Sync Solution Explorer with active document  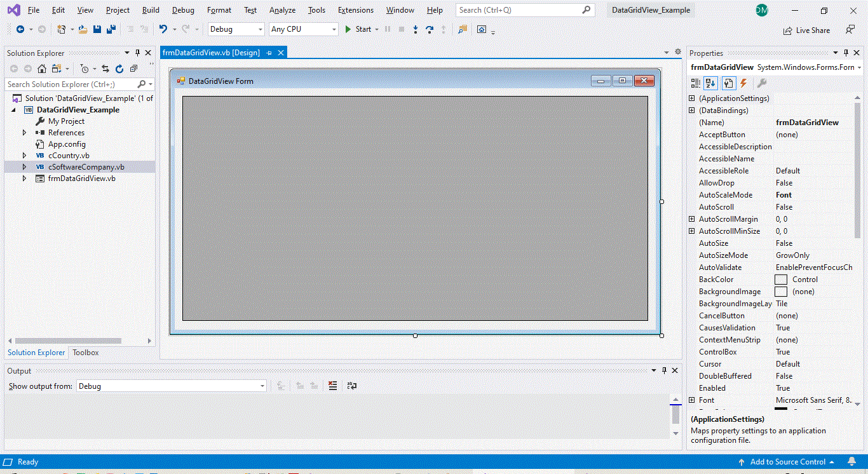(x=105, y=68)
